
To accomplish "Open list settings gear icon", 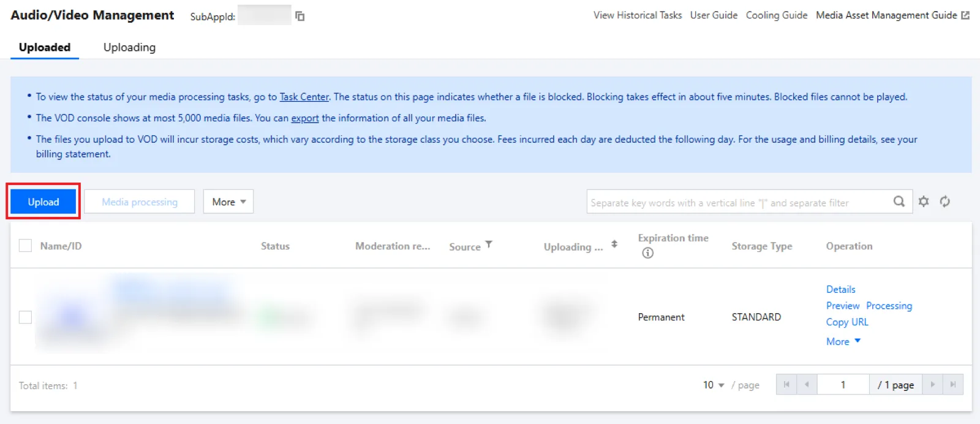I will [x=924, y=202].
